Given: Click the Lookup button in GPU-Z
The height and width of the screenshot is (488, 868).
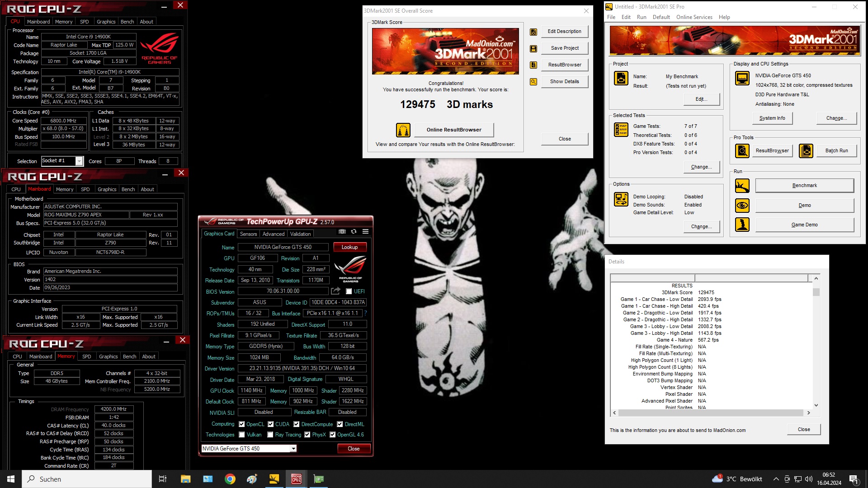Looking at the screenshot, I should 349,247.
